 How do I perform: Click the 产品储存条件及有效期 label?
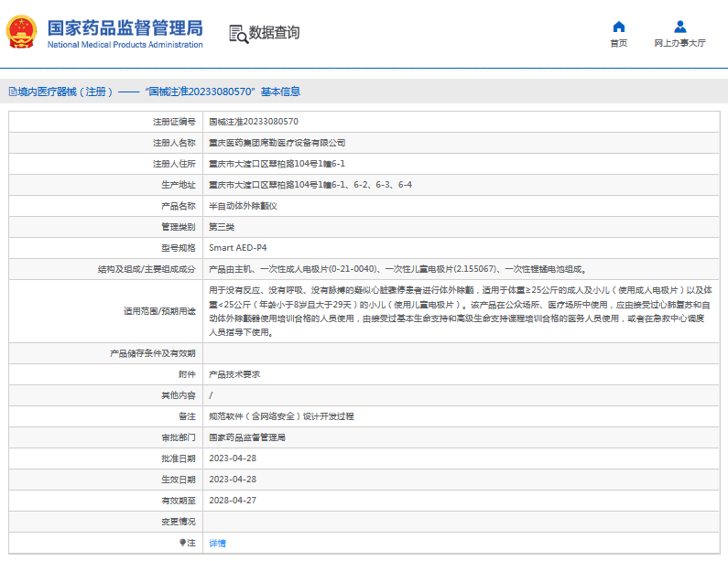(153, 353)
